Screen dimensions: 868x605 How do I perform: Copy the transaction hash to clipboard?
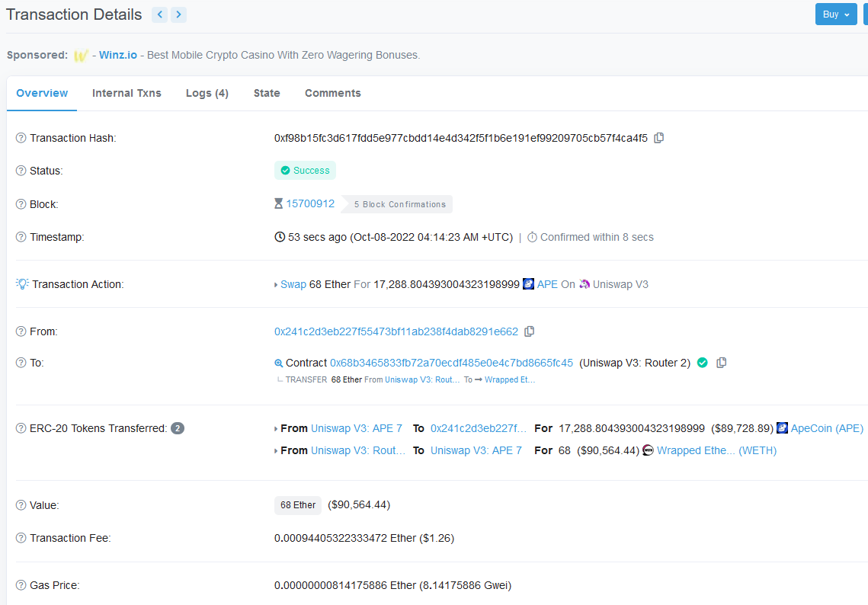point(658,138)
